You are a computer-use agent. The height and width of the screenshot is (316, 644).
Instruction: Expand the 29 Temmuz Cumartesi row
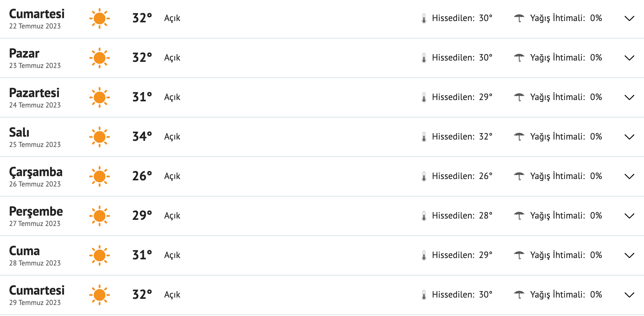(629, 295)
